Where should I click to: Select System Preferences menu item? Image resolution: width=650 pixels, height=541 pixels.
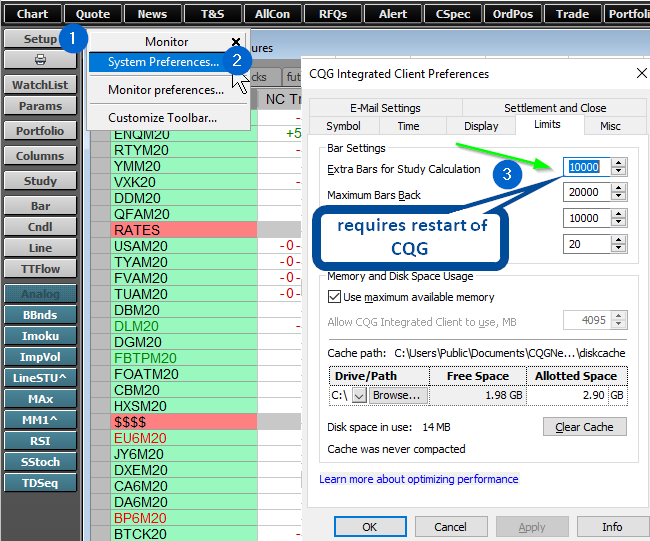point(163,62)
